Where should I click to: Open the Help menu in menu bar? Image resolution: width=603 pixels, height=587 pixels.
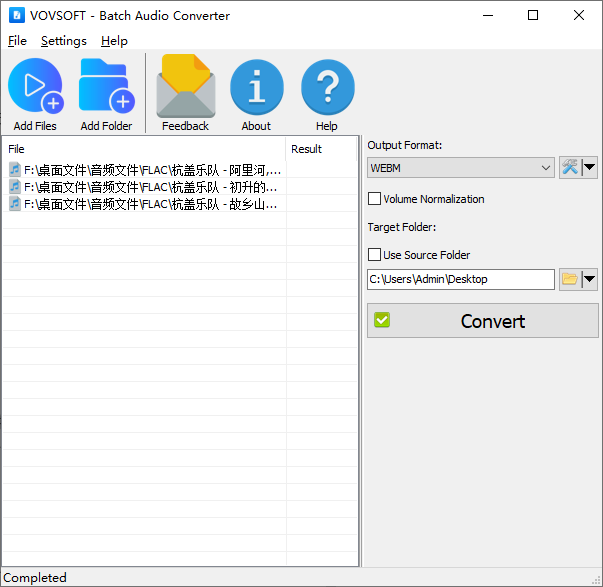point(114,41)
